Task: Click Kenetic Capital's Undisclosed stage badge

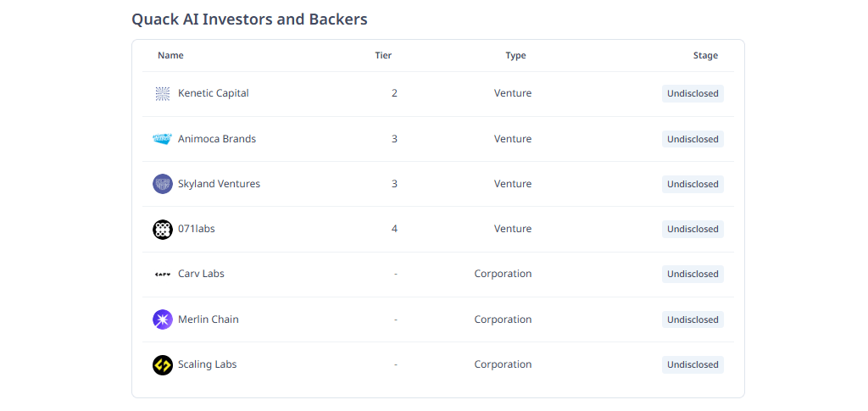Action: click(x=693, y=94)
